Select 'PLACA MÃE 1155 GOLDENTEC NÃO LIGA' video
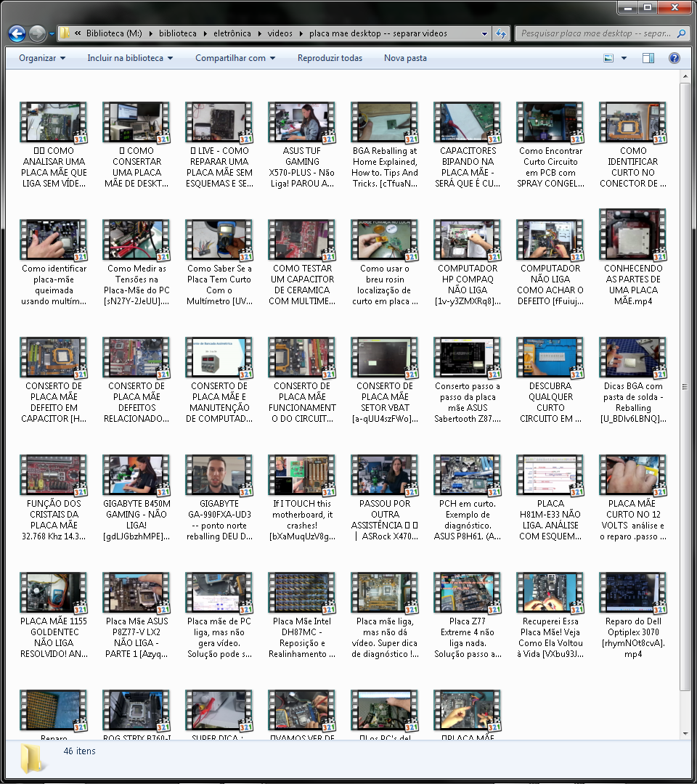 pos(54,615)
